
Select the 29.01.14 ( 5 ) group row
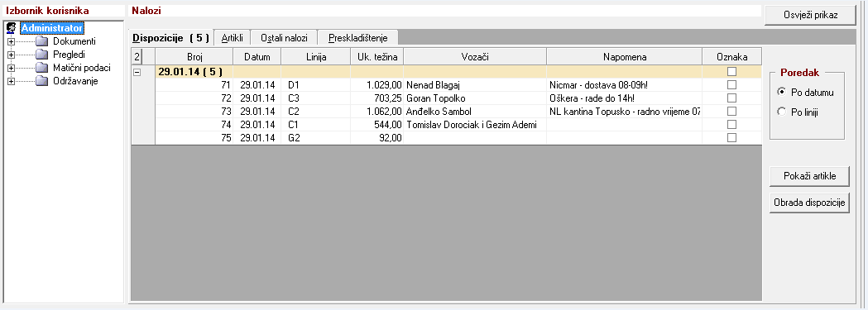point(458,72)
